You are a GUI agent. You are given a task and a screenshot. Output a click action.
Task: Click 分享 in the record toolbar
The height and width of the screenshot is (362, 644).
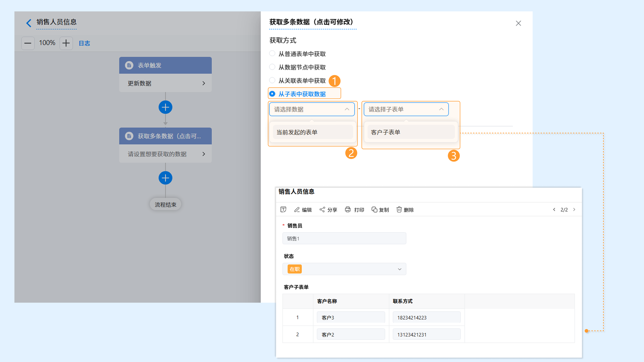pyautogui.click(x=328, y=210)
